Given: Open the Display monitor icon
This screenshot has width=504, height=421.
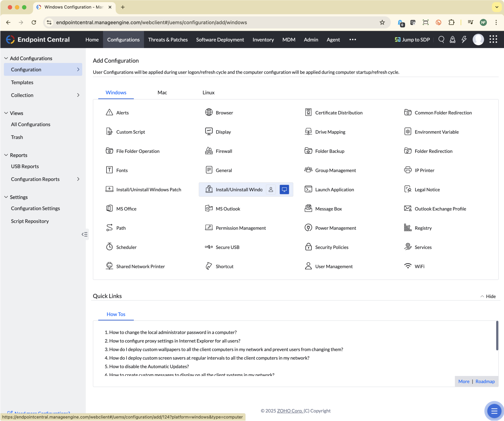Looking at the screenshot, I should 209,132.
